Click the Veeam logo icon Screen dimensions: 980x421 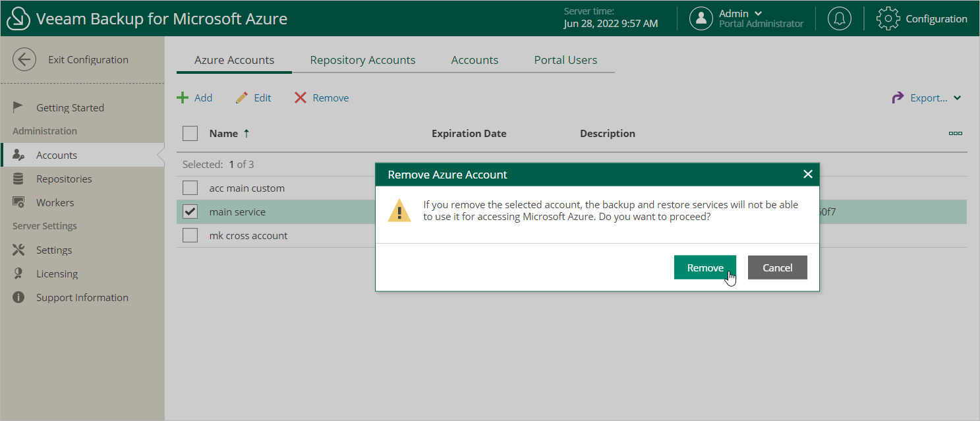(x=18, y=18)
